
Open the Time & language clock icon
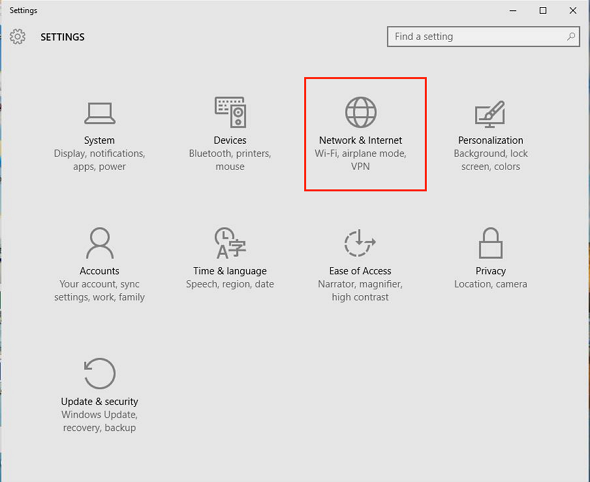point(230,243)
